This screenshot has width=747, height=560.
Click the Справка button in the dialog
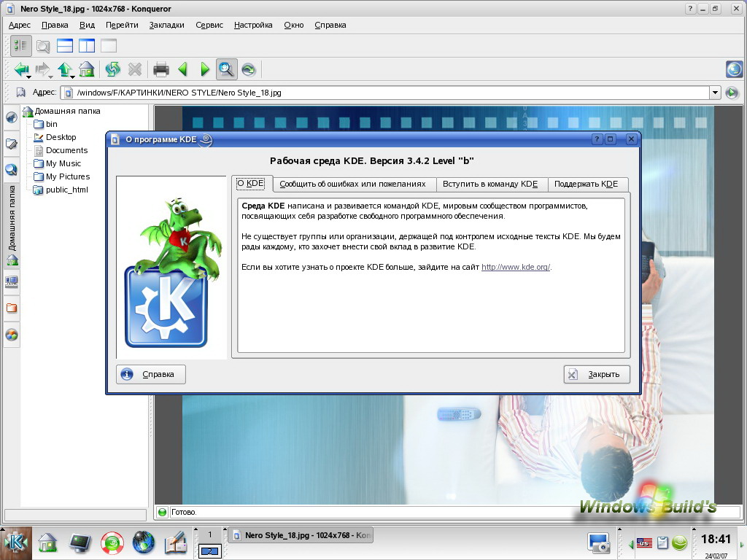coord(150,374)
